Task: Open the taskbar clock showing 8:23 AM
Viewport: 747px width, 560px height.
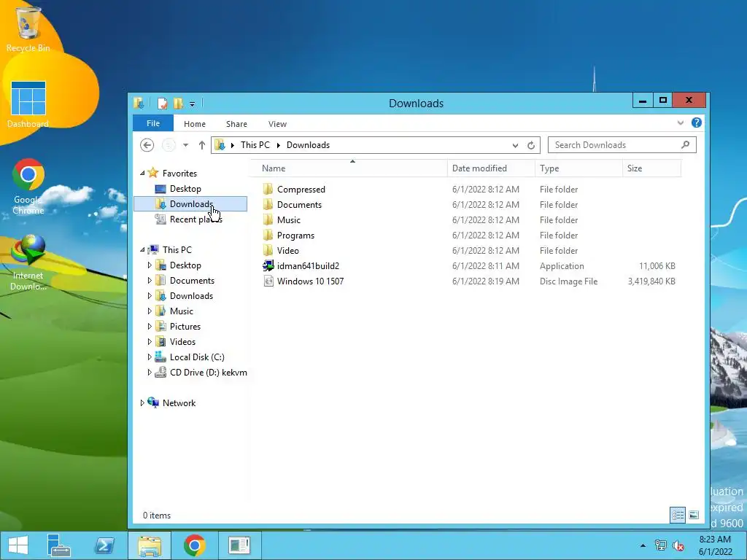Action: (x=715, y=545)
